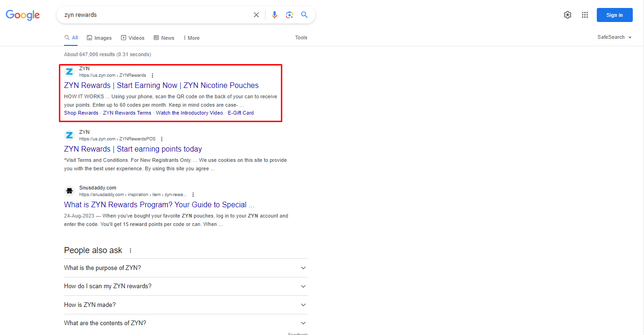644x335 pixels.
Task: Open the SafeSearch dropdown
Action: [x=614, y=37]
